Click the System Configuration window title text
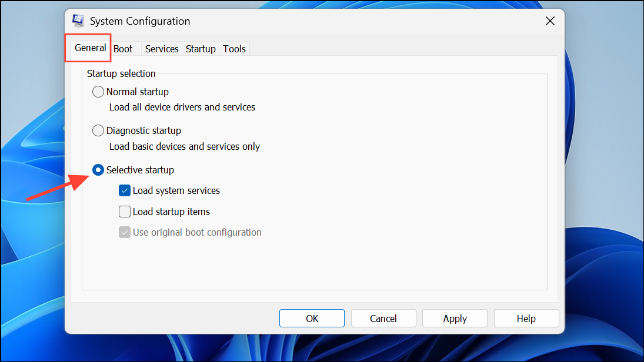Screen dimensions: 644x362 click(140, 21)
